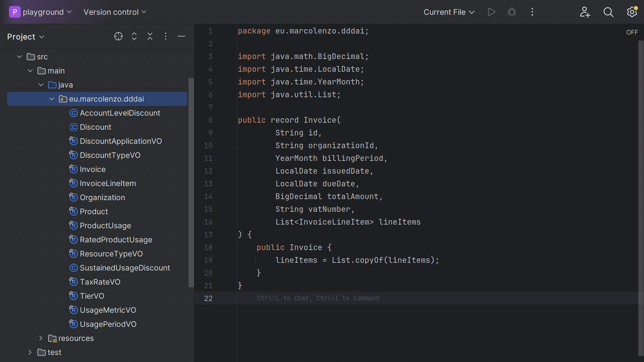Expand the resources folder

pos(41,338)
